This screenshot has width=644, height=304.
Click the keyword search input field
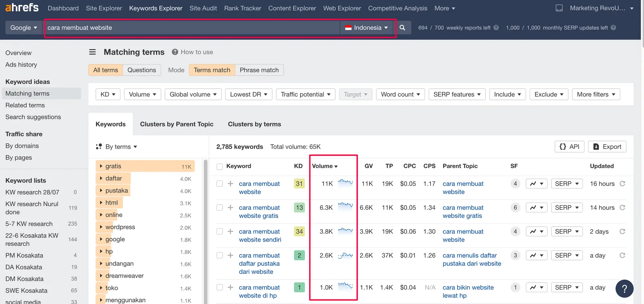(191, 28)
